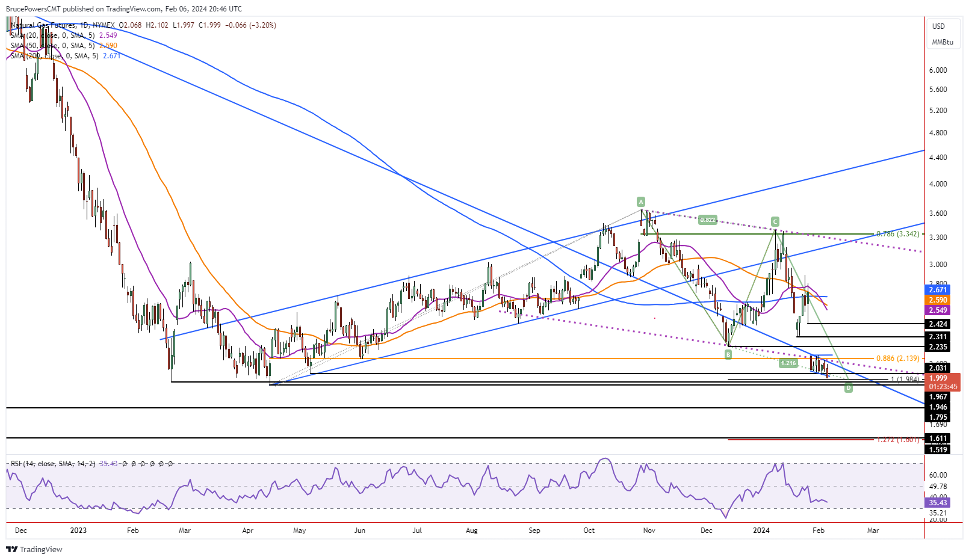Click the 6.000 price axis label

click(938, 70)
